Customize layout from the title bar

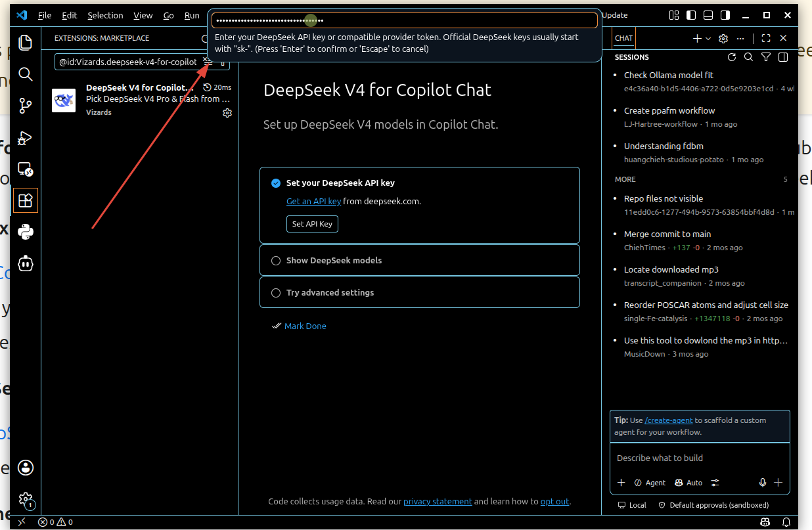pos(674,15)
